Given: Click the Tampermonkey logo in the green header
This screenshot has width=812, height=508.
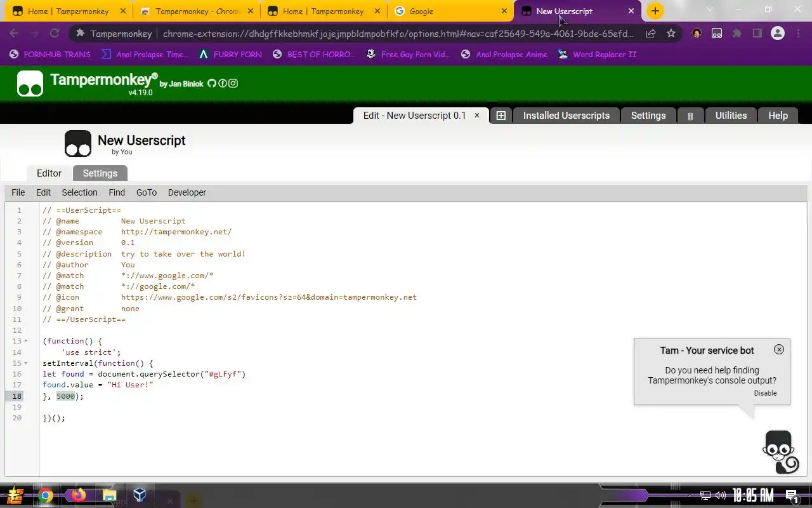Looking at the screenshot, I should tap(30, 84).
